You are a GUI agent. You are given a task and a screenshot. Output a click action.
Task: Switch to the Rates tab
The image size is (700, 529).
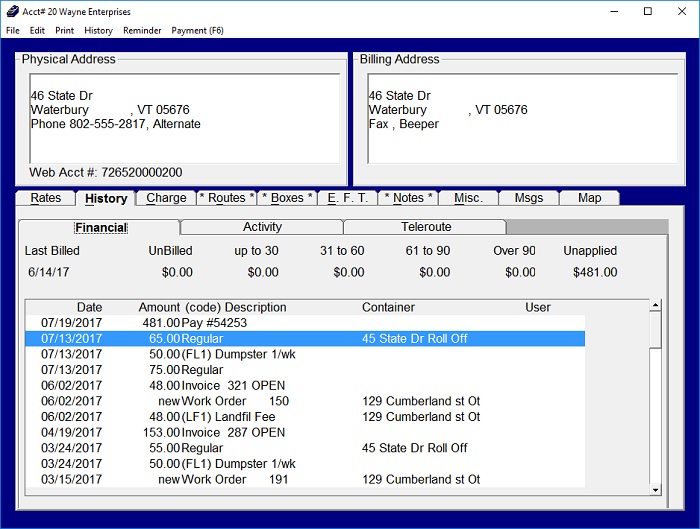[x=46, y=198]
